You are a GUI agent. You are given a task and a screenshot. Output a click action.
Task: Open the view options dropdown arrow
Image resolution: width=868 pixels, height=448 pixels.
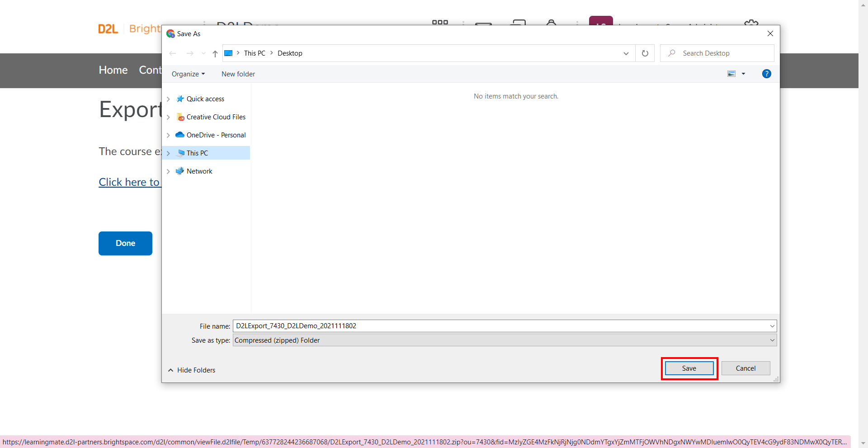(x=743, y=74)
